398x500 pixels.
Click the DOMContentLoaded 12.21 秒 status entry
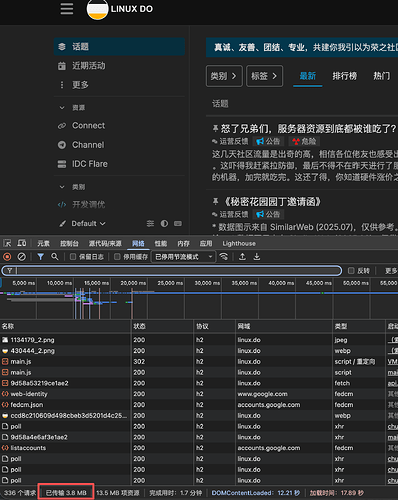point(256,493)
